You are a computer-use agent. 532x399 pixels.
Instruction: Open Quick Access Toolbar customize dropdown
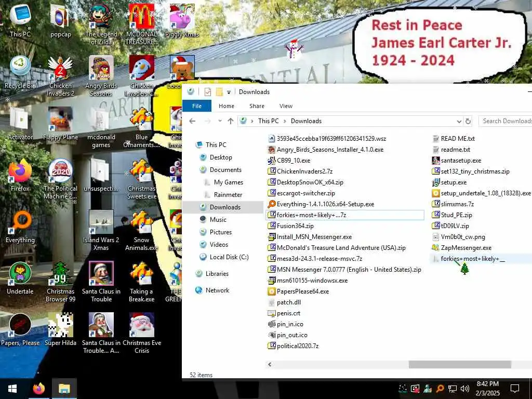click(x=229, y=92)
